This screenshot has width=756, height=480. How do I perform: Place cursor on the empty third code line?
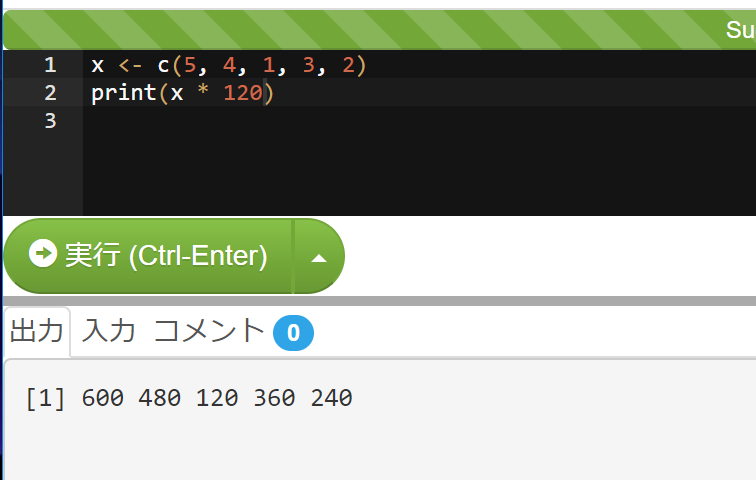point(419,120)
